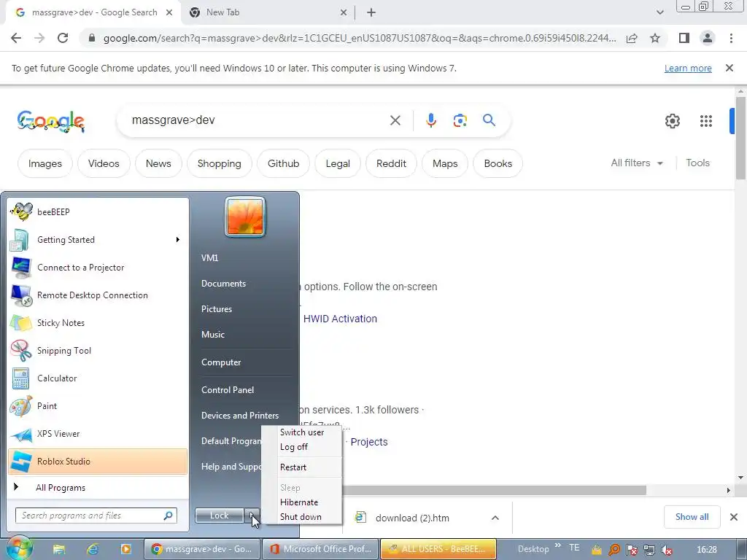Open Google quick settings gear
Screen dimensions: 747x560
pos(672,121)
